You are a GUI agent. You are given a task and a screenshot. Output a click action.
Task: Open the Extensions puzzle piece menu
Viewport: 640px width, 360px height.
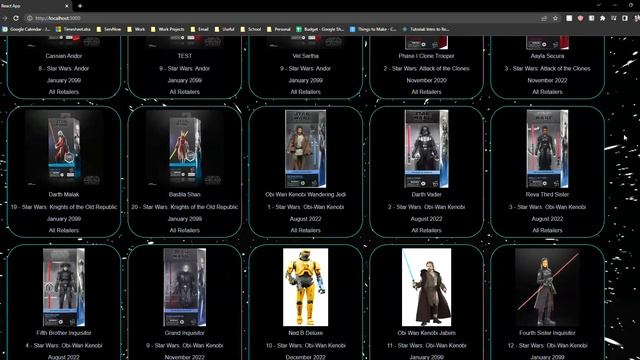click(x=602, y=18)
